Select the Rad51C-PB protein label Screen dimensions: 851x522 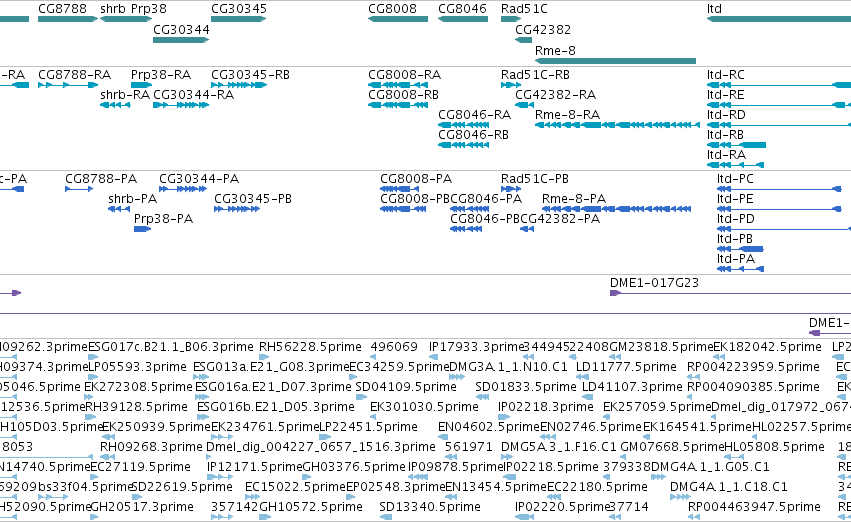pos(535,179)
